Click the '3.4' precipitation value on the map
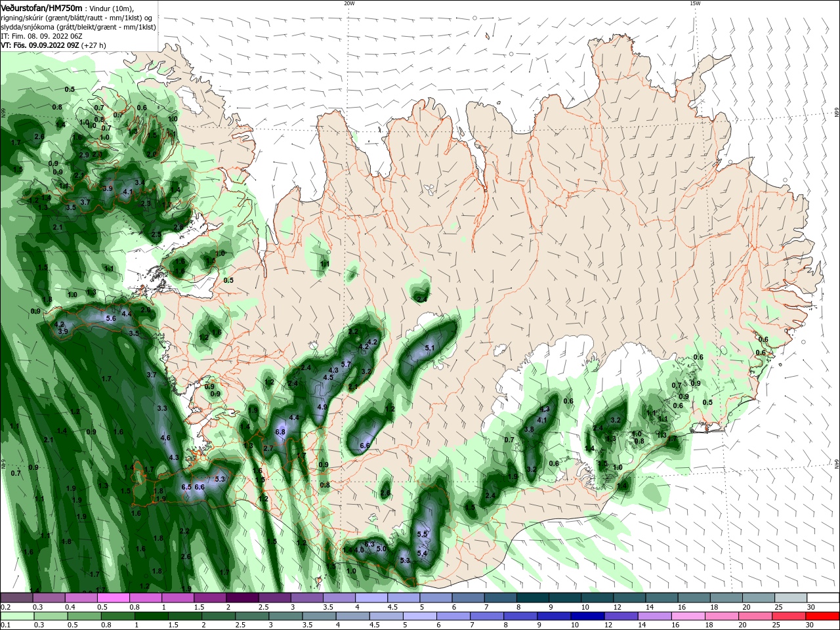Image resolution: width=840 pixels, height=630 pixels. tap(140, 182)
